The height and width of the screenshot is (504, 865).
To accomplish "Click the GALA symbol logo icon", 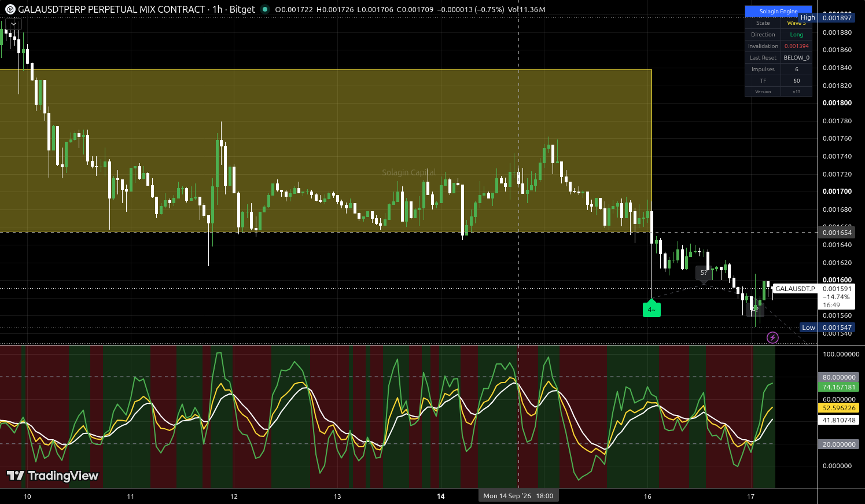I will [x=10, y=9].
